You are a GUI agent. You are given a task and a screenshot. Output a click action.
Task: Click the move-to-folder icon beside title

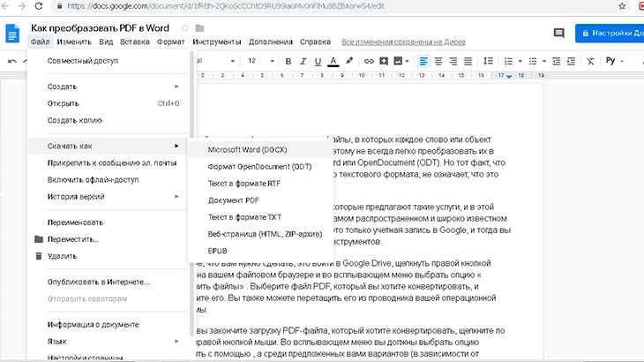[199, 28]
